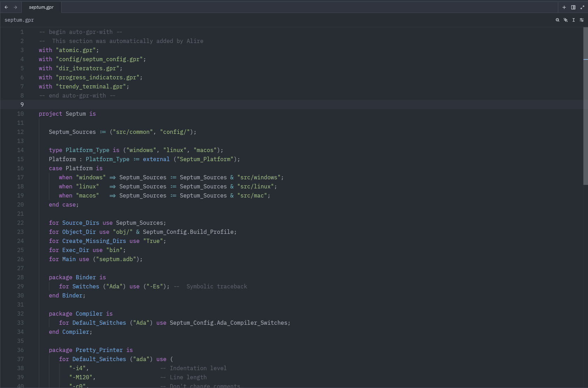The height and width of the screenshot is (388, 588).
Task: Click line number 28 in the gutter
Action: 20,277
